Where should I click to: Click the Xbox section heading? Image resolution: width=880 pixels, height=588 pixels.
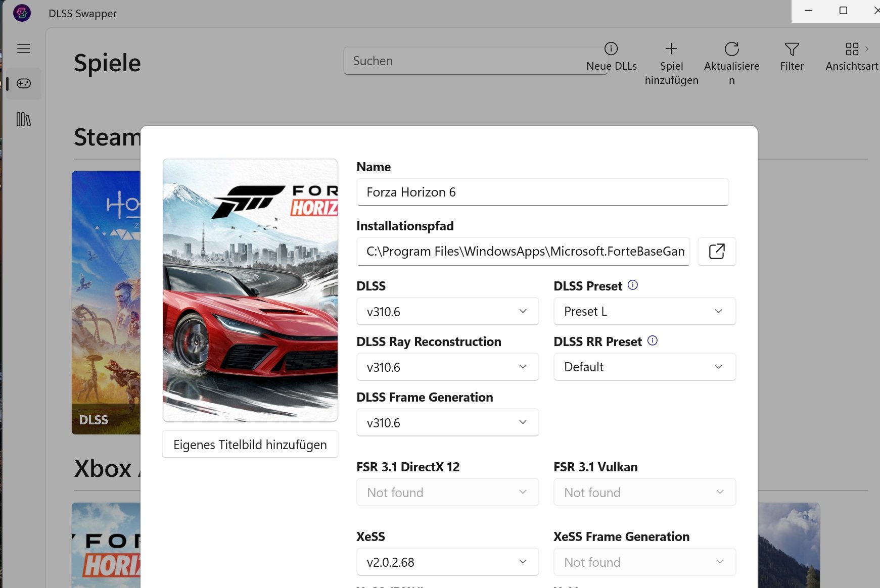(103, 469)
